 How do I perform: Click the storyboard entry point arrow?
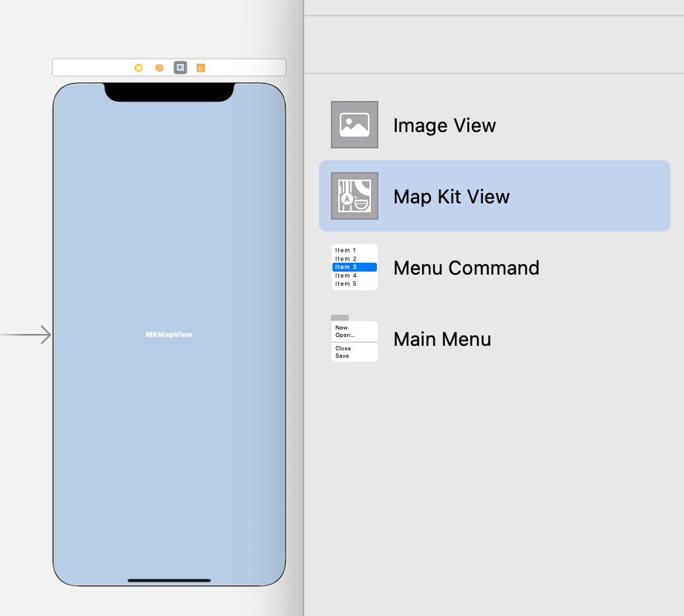26,334
